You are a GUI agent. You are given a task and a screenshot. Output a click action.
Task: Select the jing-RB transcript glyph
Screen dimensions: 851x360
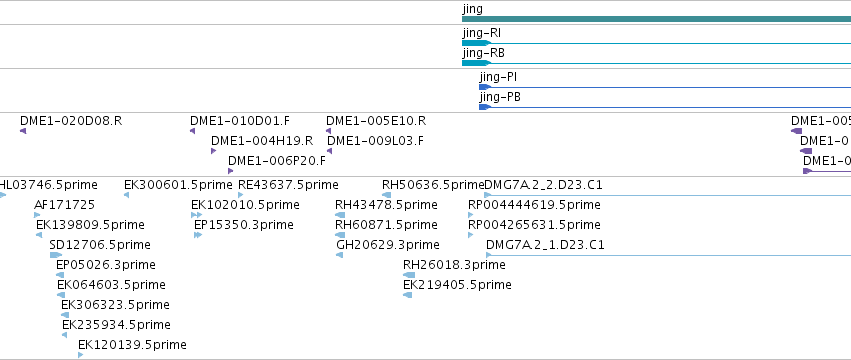[x=656, y=63]
